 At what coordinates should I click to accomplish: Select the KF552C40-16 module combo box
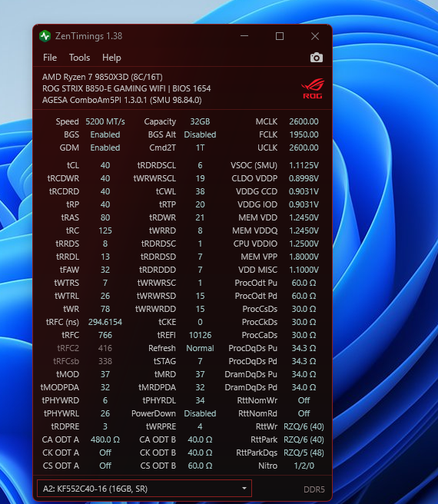coord(144,489)
